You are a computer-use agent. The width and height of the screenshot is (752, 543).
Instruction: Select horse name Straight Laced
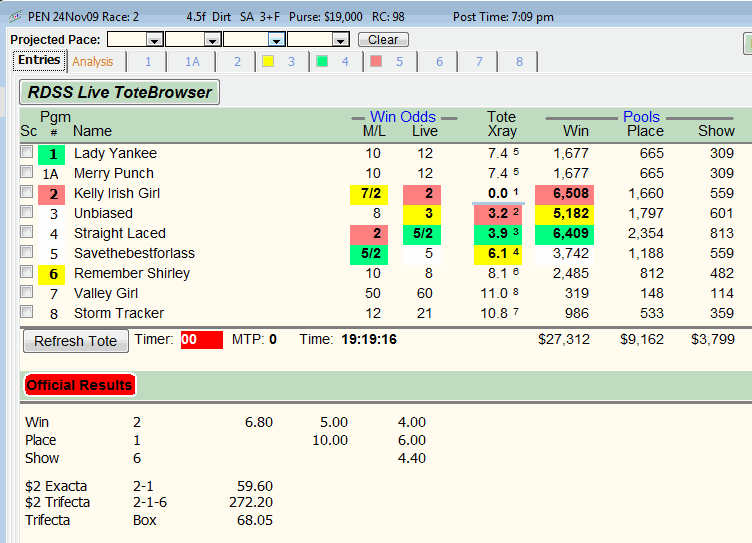120,234
